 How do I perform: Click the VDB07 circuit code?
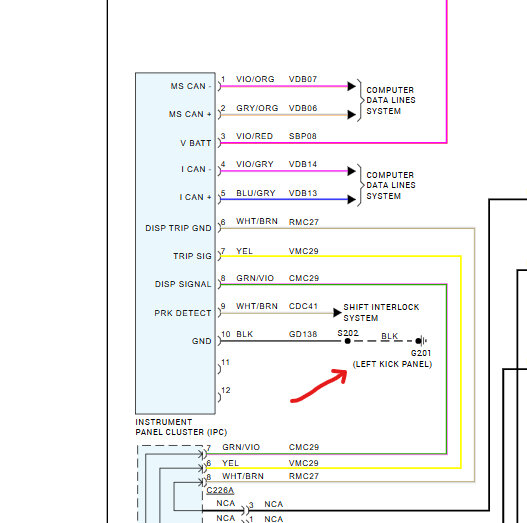[303, 79]
